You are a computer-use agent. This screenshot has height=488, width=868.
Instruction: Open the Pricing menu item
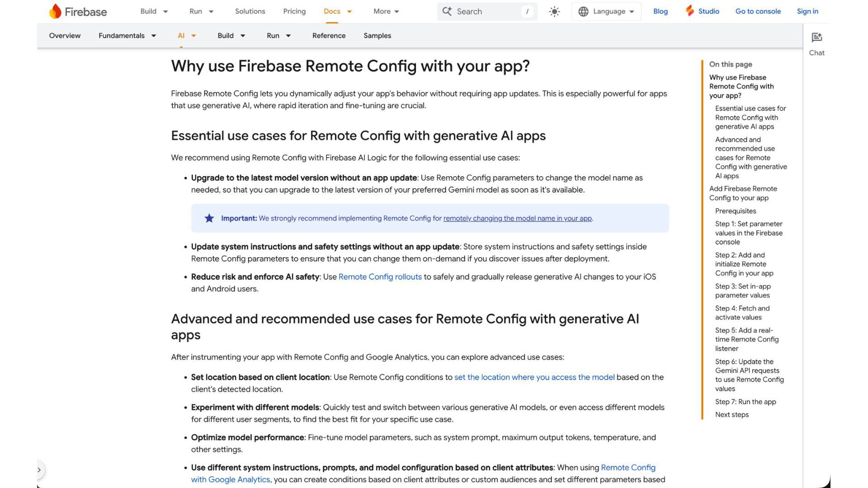click(x=294, y=11)
